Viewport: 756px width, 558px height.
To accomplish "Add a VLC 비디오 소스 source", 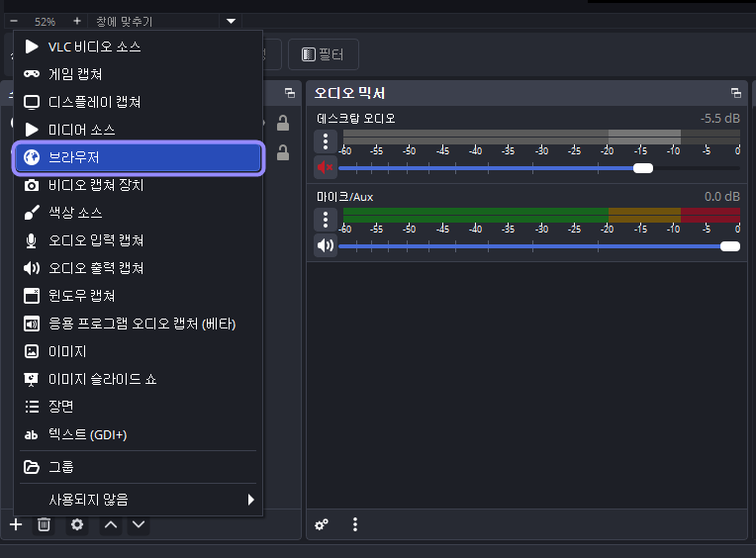I will coord(138,46).
